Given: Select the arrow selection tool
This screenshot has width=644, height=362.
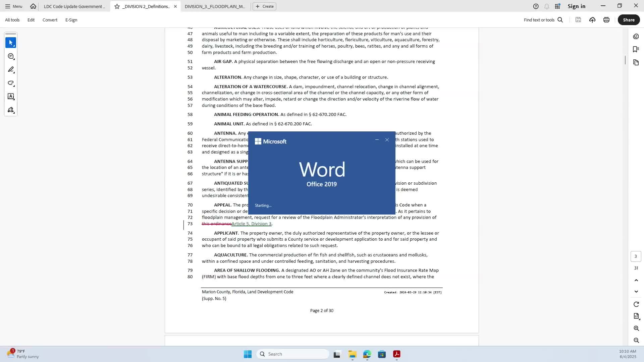Looking at the screenshot, I should pyautogui.click(x=11, y=43).
